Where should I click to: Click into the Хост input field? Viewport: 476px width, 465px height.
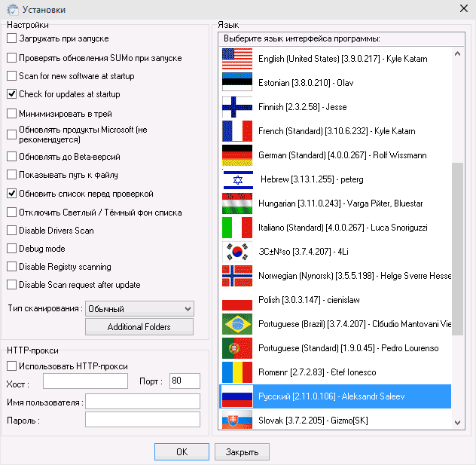pos(85,381)
